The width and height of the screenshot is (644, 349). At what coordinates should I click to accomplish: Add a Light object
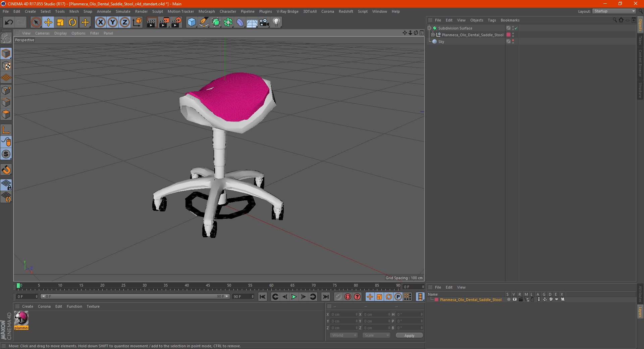coord(276,22)
